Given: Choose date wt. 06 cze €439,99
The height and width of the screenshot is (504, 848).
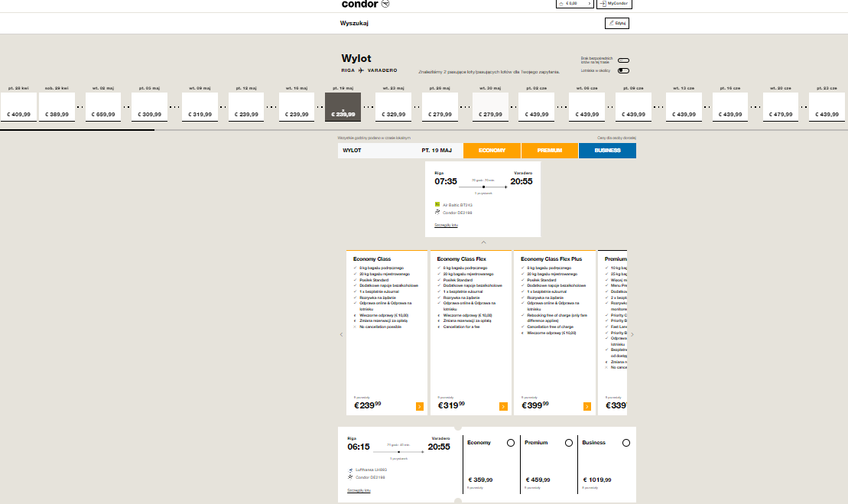Looking at the screenshot, I should (586, 106).
